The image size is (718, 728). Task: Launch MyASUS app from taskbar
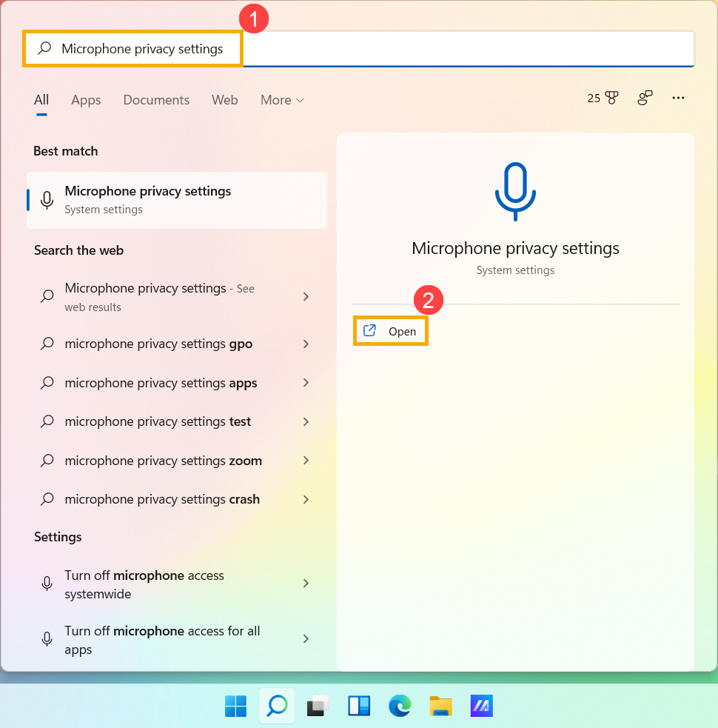(481, 706)
